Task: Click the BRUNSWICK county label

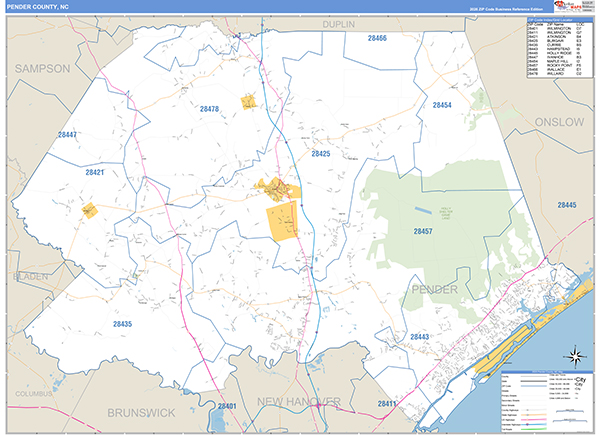Action: 140,411
